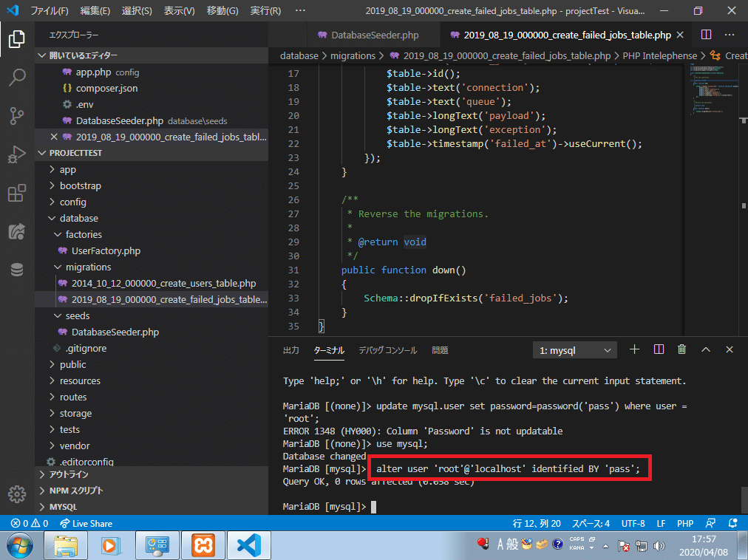Screen dimensions: 748x560
Task: Close the create_failed_jobs_table.php tab
Action: (680, 35)
